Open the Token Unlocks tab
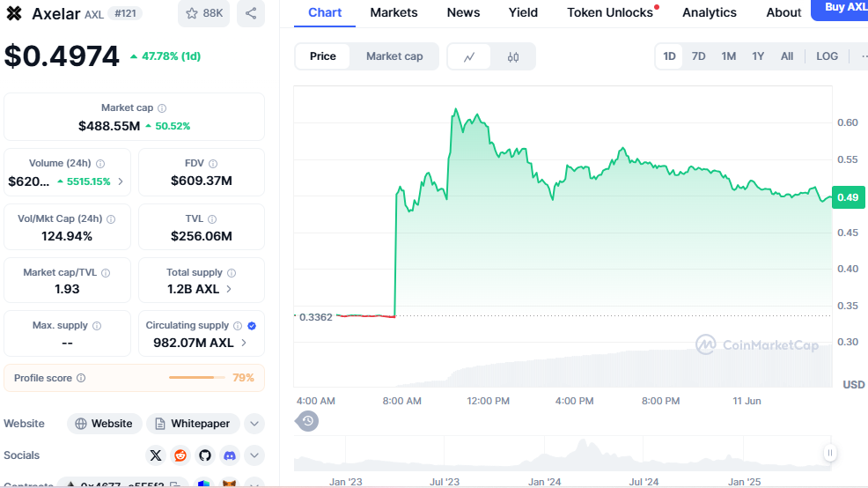Viewport: 868px width, 488px height. 610,12
